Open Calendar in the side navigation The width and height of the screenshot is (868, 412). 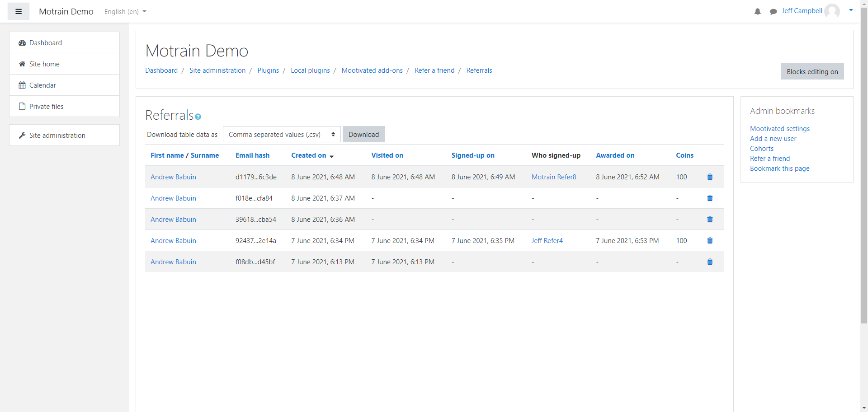pyautogui.click(x=64, y=85)
